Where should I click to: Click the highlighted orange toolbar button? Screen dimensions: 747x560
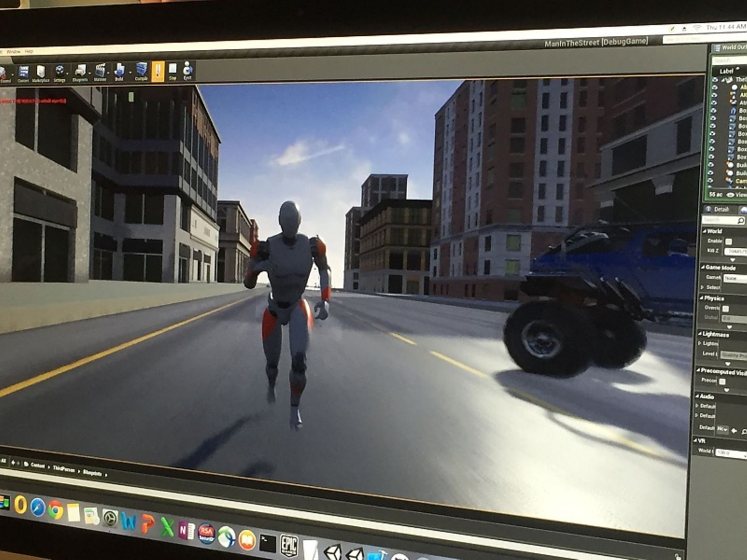158,71
